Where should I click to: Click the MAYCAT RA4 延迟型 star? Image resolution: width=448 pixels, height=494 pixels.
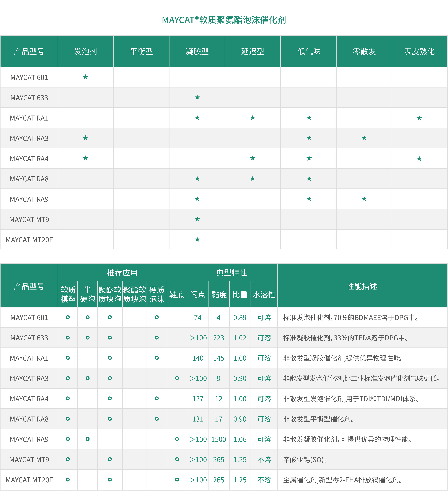pos(253,158)
